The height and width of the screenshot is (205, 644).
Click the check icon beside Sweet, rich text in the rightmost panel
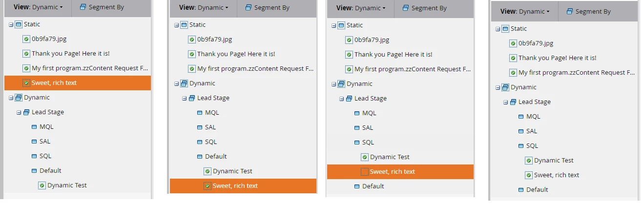529,175
